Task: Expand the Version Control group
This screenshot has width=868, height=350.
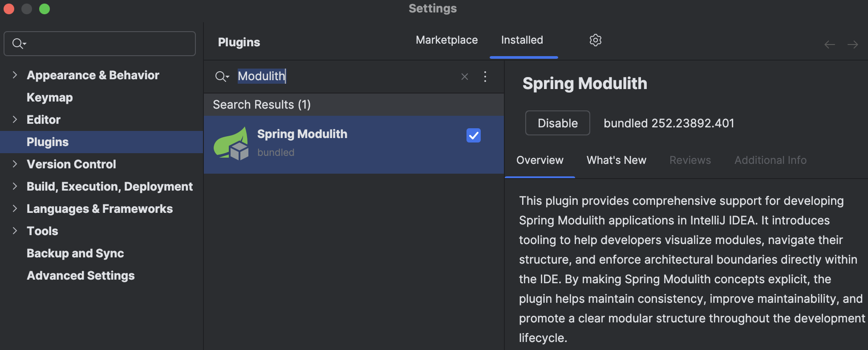Action: point(15,164)
